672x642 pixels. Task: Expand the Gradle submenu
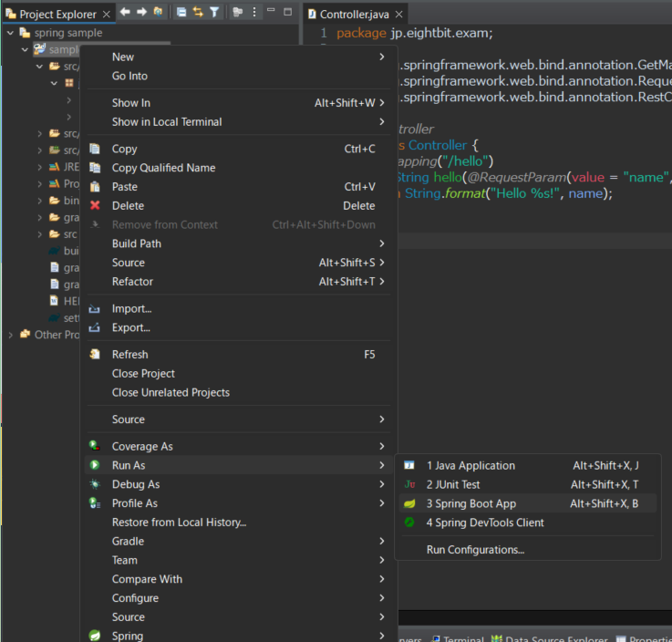239,542
